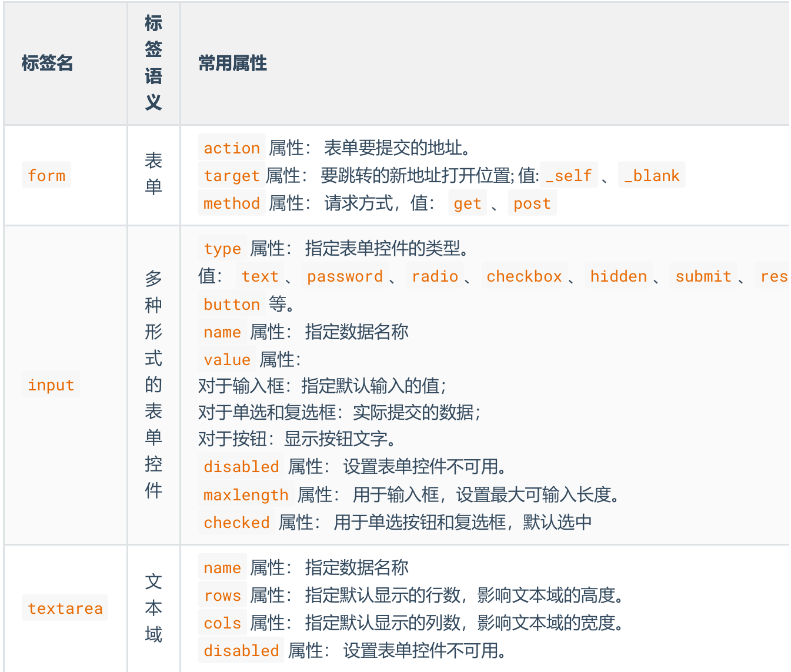Click the 'radio' type value label
Screen dimensions: 791x672
pyautogui.click(x=435, y=276)
